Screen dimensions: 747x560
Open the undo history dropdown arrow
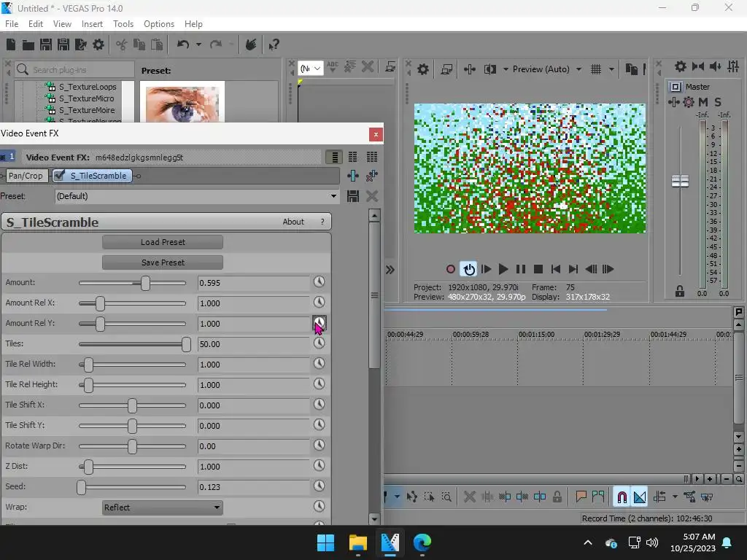tap(198, 44)
